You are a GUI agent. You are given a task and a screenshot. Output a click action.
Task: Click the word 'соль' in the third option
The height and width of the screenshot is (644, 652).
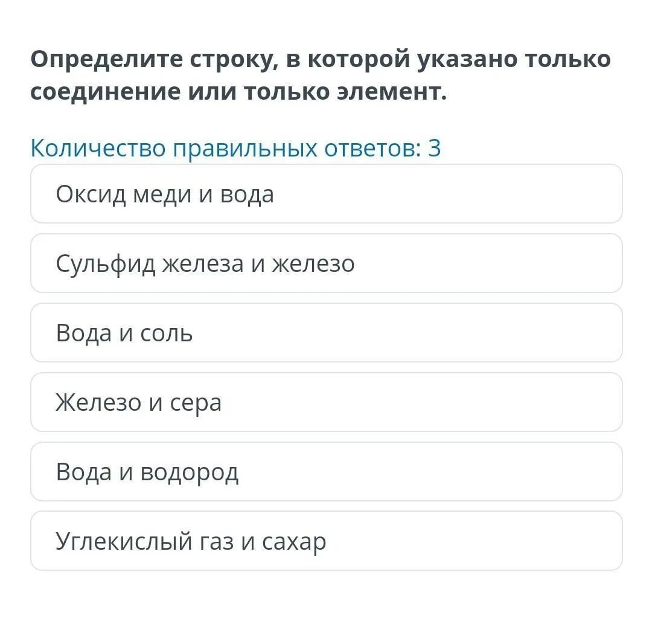(167, 333)
